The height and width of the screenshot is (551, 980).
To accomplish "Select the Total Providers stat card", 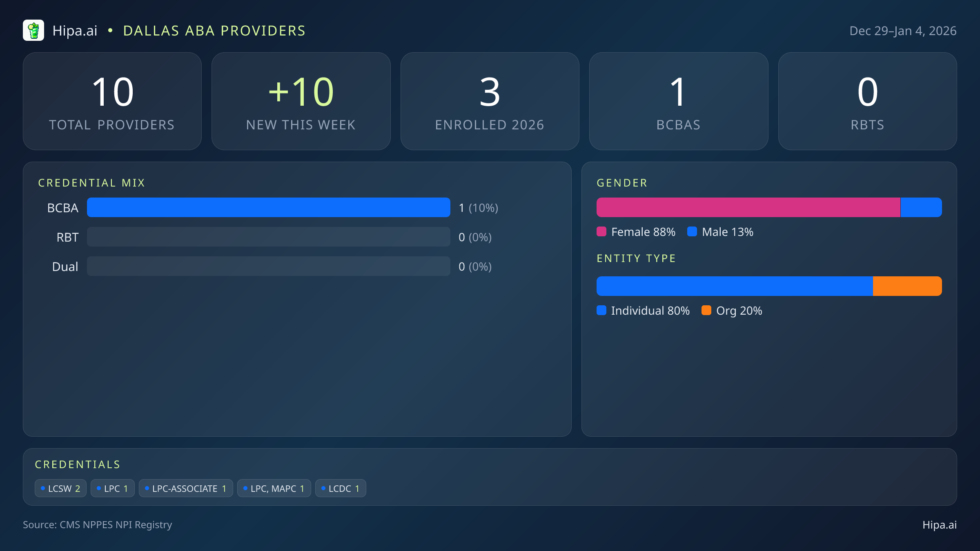I will (112, 101).
